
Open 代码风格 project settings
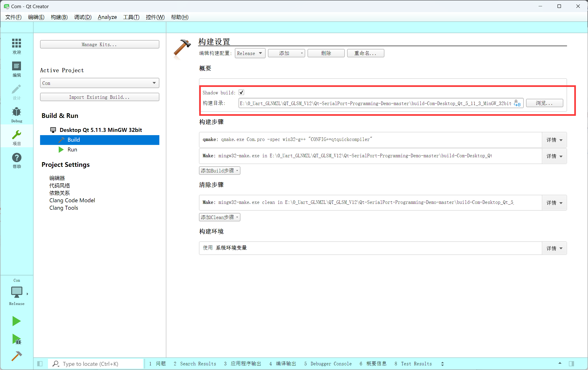coord(60,186)
